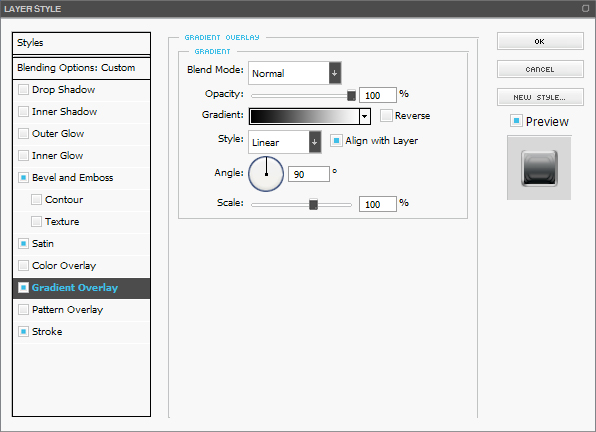Click the layer style preview thumbnail
Viewport: 596px width, 432px height.
click(x=539, y=168)
